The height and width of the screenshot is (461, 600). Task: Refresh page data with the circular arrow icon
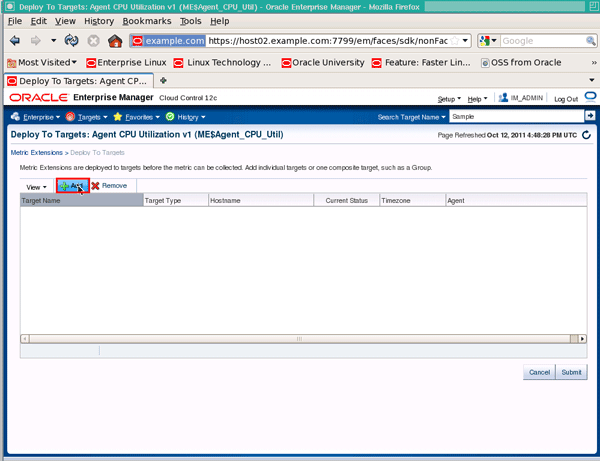[x=586, y=135]
